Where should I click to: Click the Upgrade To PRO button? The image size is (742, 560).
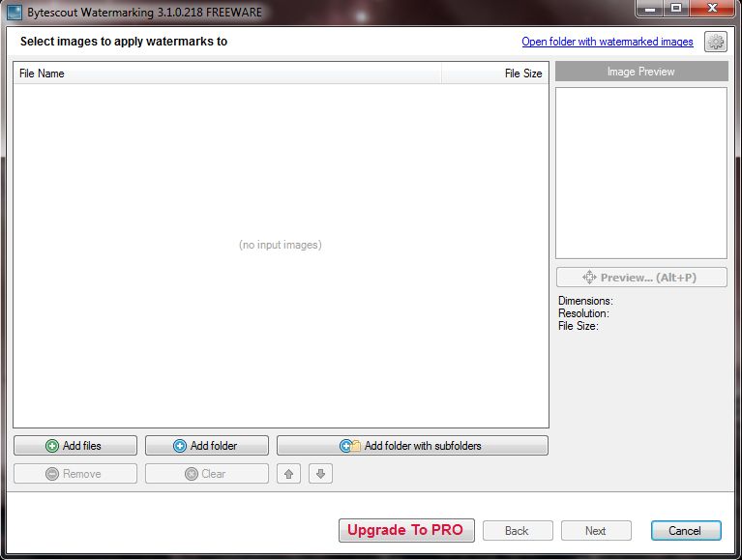[x=406, y=530]
